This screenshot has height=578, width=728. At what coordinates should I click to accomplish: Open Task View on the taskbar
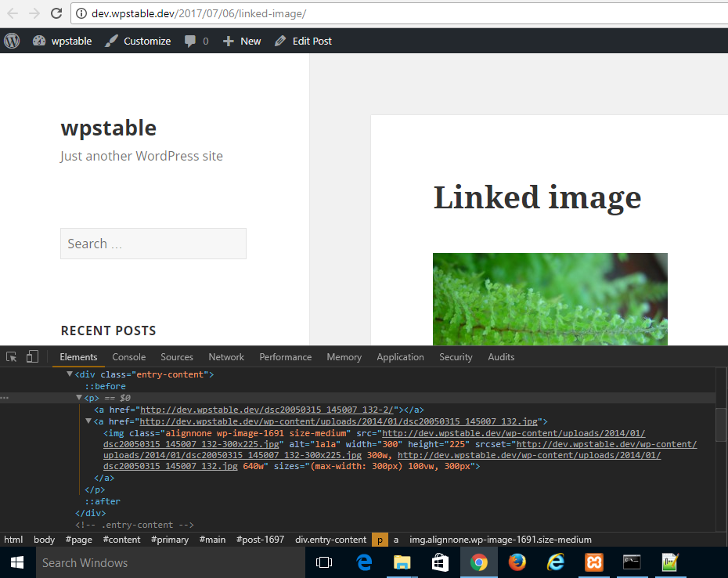coord(323,562)
